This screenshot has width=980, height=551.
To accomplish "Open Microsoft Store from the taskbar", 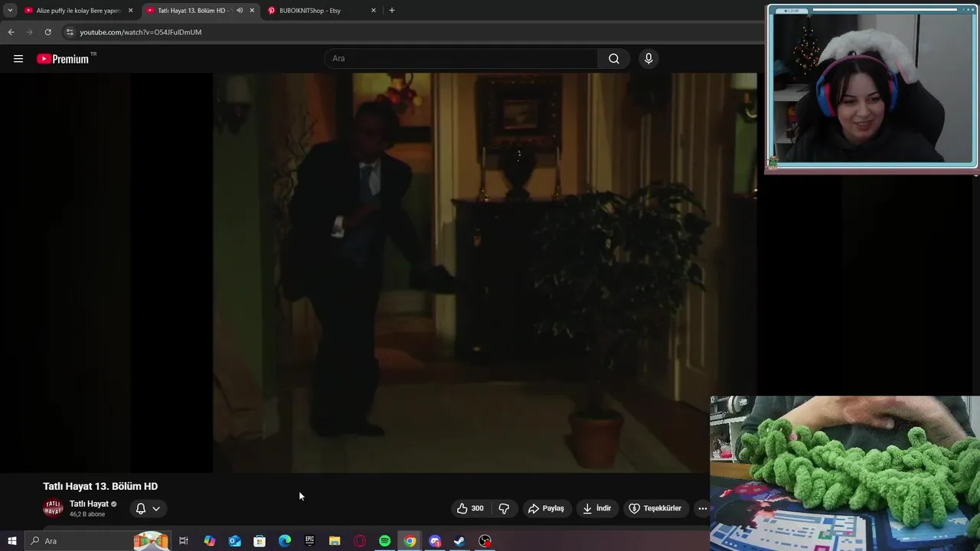I will [x=260, y=541].
